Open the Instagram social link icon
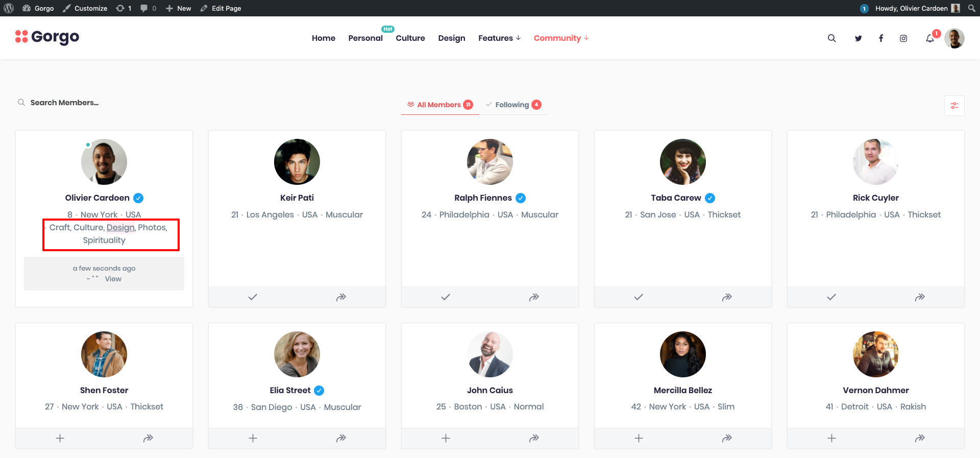This screenshot has width=980, height=458. pyautogui.click(x=903, y=38)
